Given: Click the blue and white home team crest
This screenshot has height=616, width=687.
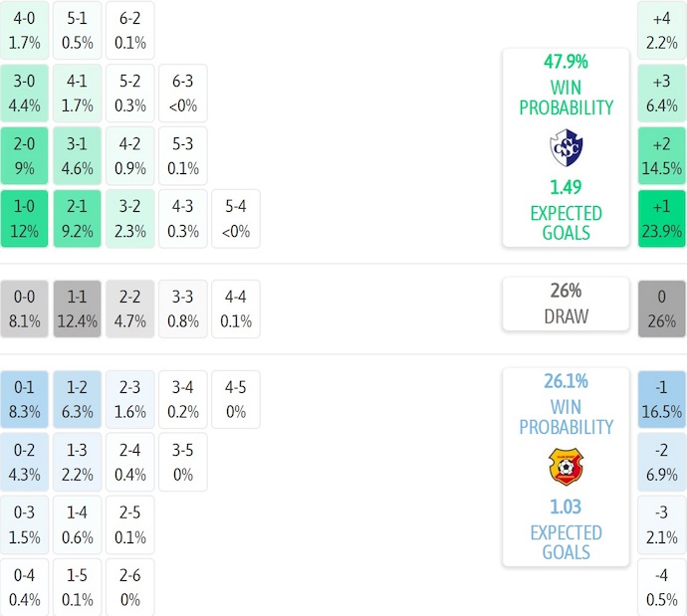Looking at the screenshot, I should [x=566, y=147].
